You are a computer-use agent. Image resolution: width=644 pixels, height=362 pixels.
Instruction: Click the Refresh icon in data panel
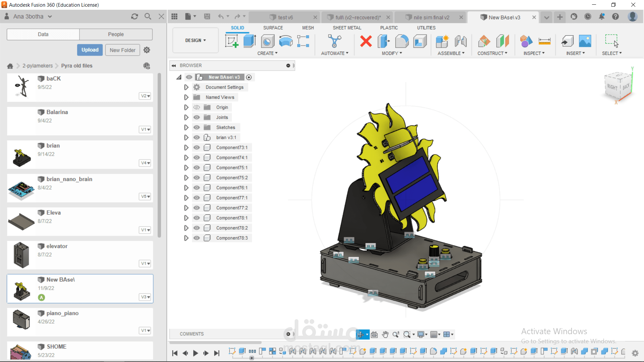(x=135, y=16)
